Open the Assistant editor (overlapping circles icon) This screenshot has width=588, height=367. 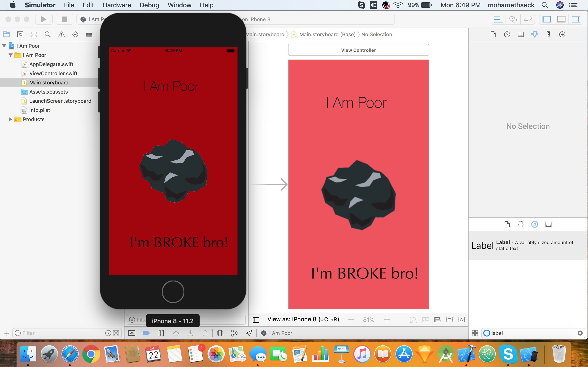tap(513, 19)
